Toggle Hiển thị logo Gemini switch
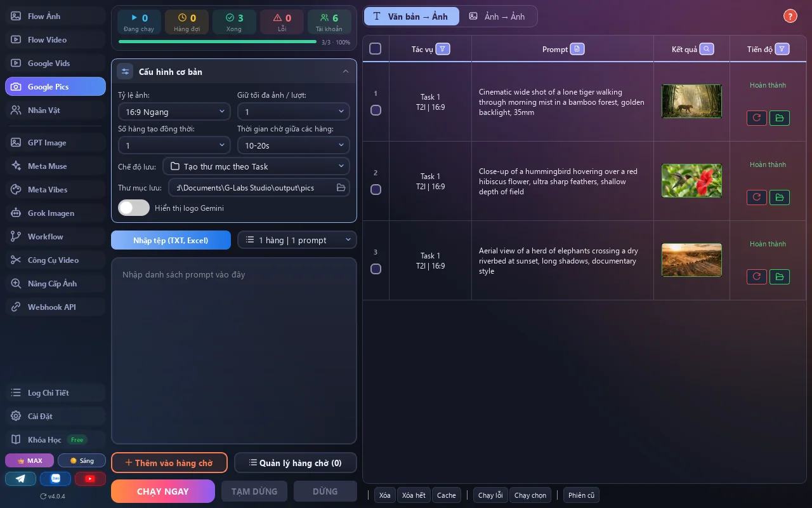The height and width of the screenshot is (508, 812). point(134,208)
